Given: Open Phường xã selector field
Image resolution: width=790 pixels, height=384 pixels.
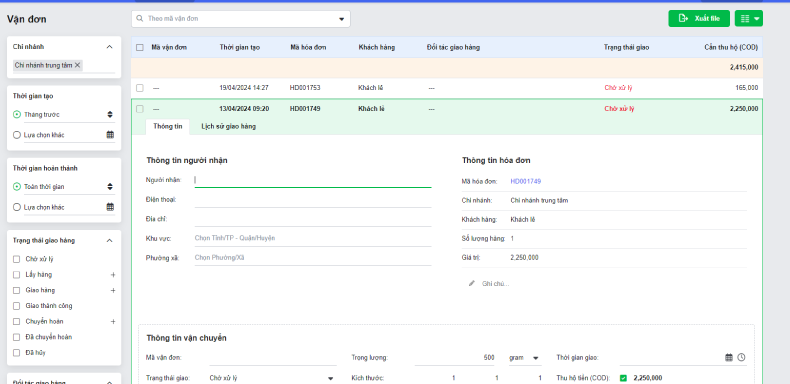Looking at the screenshot, I should point(313,258).
